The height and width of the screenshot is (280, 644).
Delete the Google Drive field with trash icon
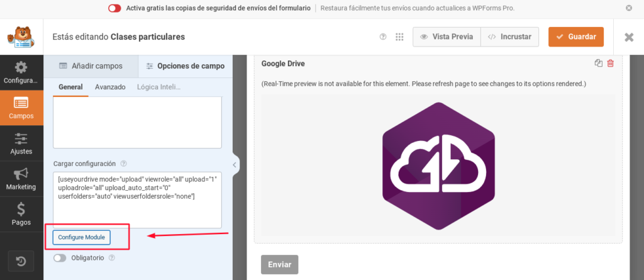pyautogui.click(x=611, y=64)
